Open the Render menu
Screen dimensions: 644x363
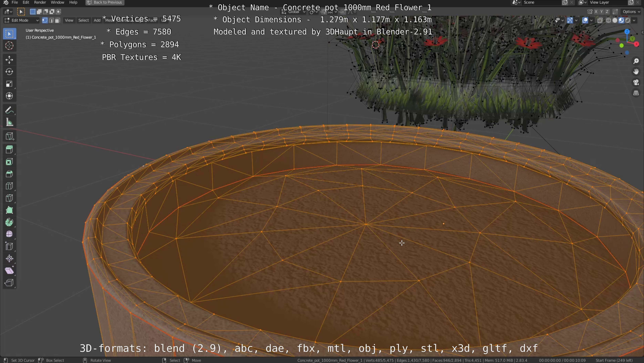pyautogui.click(x=40, y=3)
